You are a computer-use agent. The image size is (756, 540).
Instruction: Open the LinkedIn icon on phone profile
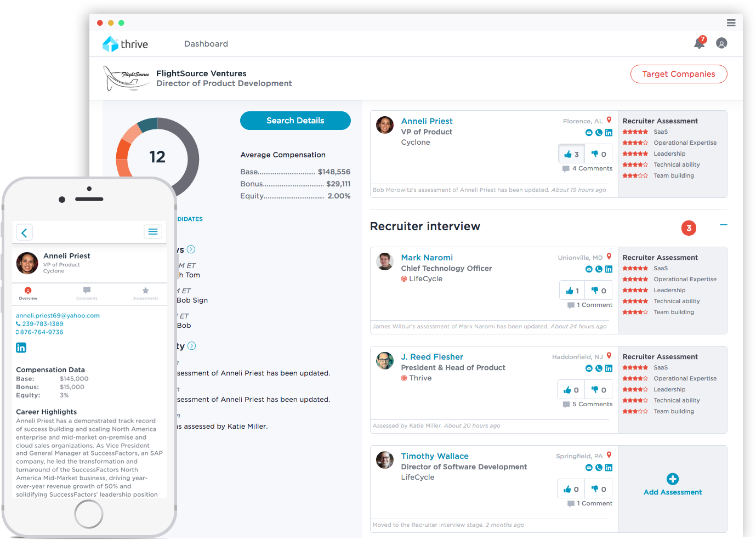point(21,348)
